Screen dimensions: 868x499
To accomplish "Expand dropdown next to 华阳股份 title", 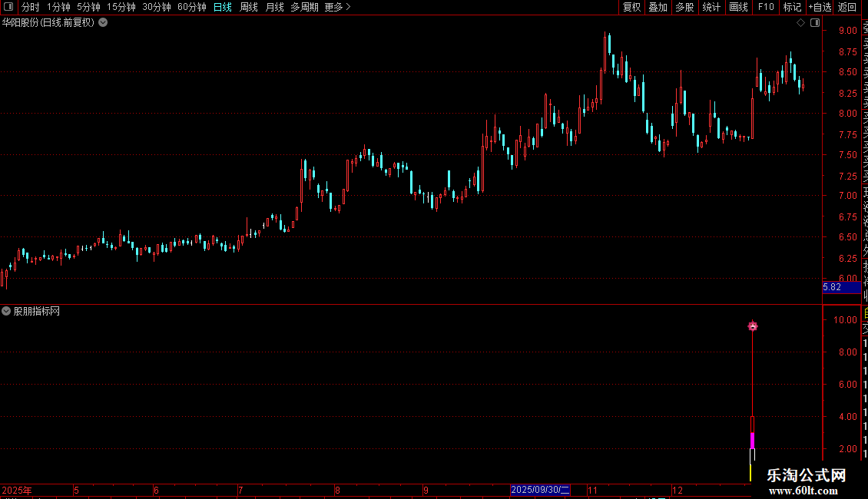I will [x=103, y=23].
